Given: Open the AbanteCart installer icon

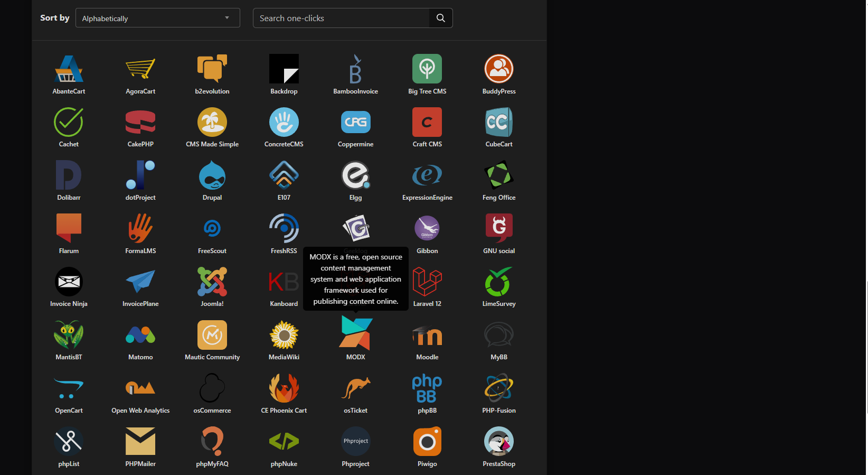Looking at the screenshot, I should (69, 69).
